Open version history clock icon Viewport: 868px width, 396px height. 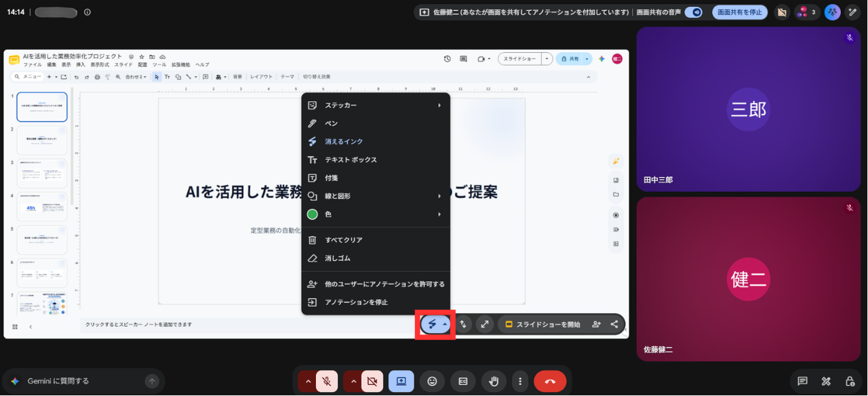[x=448, y=59]
